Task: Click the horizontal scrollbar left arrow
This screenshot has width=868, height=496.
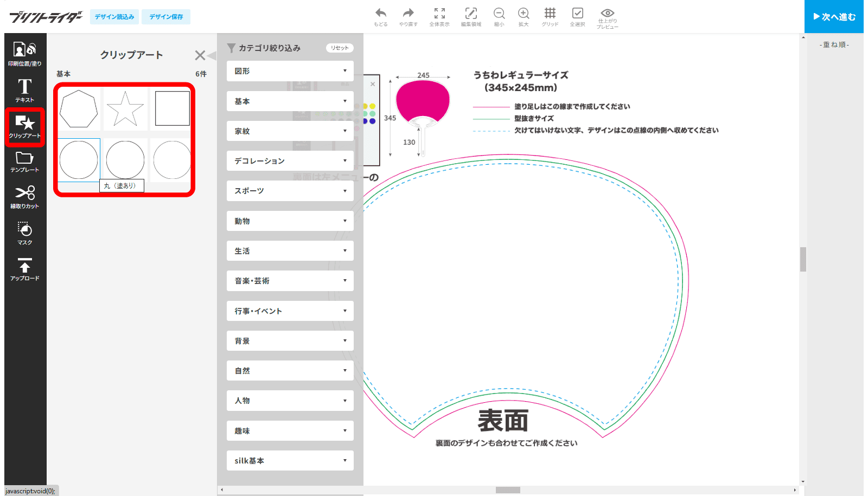Action: coord(221,490)
